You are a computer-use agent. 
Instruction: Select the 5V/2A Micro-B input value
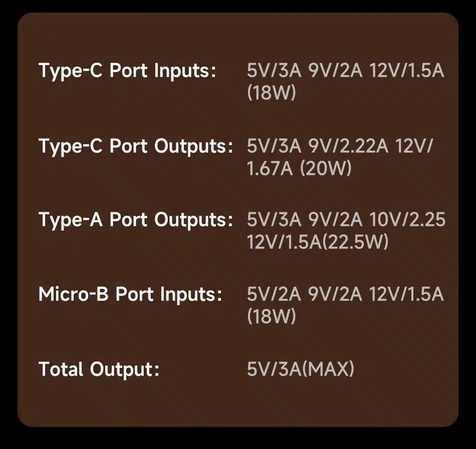(274, 294)
